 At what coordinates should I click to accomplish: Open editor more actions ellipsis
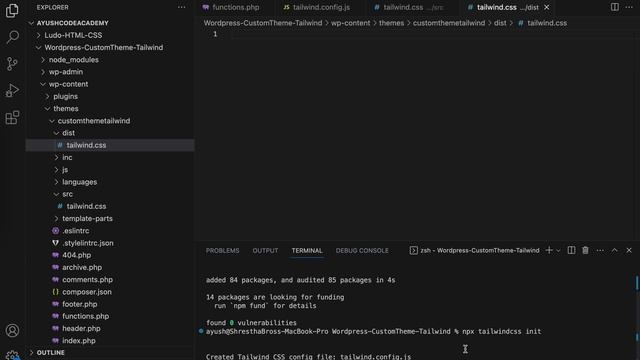(629, 7)
